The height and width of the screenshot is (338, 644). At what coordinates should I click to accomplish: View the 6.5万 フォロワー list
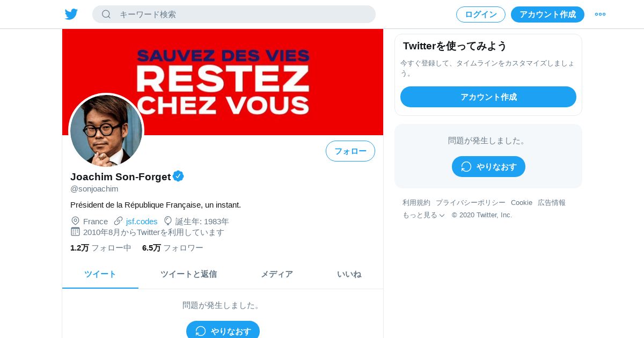point(173,248)
